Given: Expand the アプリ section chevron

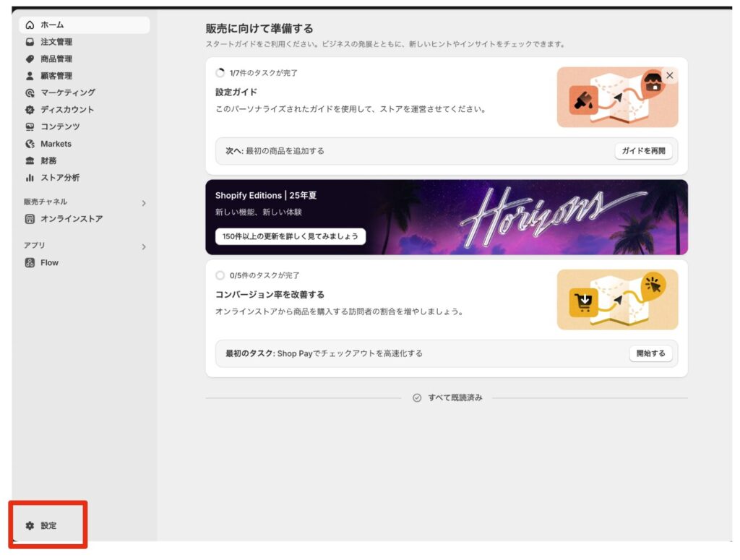Looking at the screenshot, I should 144,246.
